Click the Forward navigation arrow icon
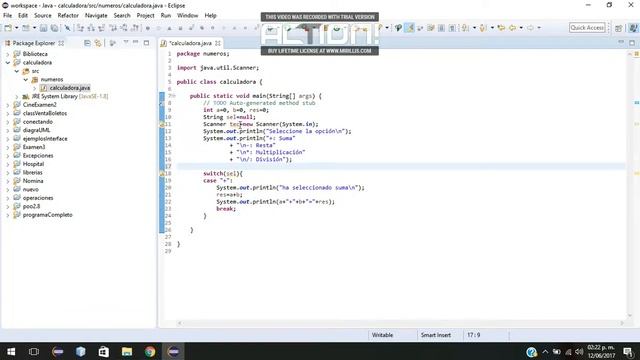 pos(530,28)
